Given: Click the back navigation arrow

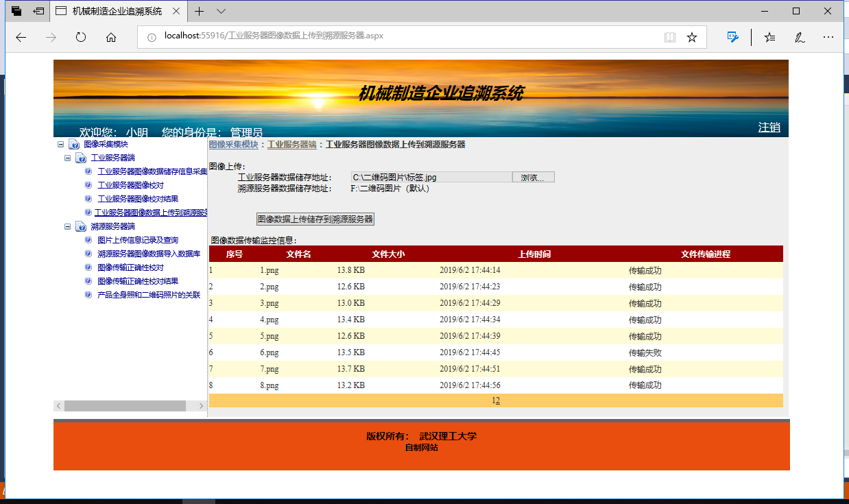Looking at the screenshot, I should [x=21, y=37].
